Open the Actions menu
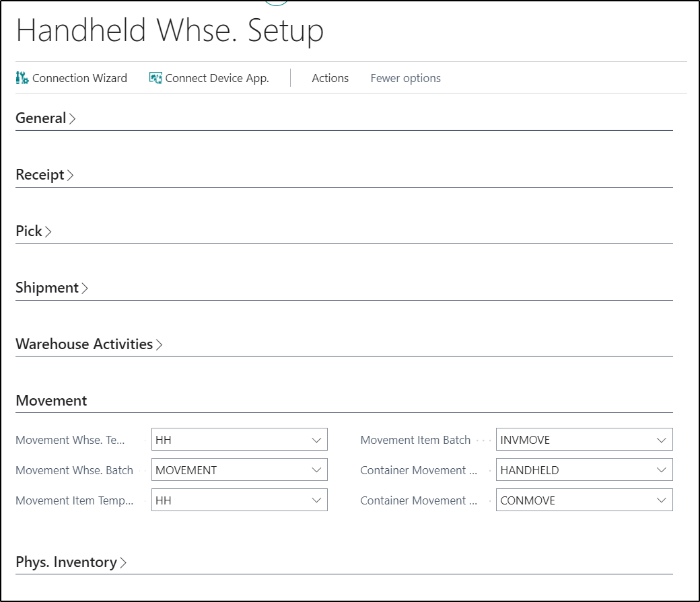 [x=330, y=78]
